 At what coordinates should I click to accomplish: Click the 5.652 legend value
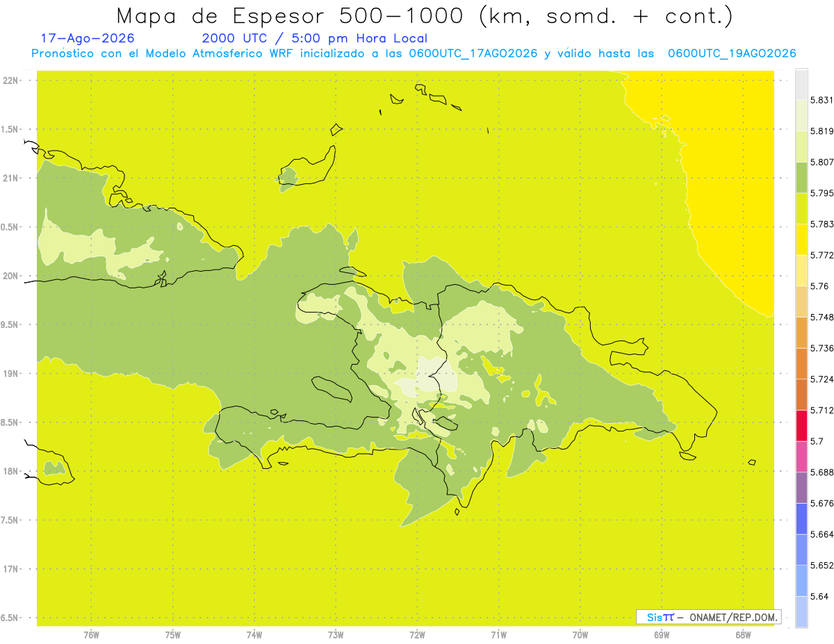pos(821,565)
